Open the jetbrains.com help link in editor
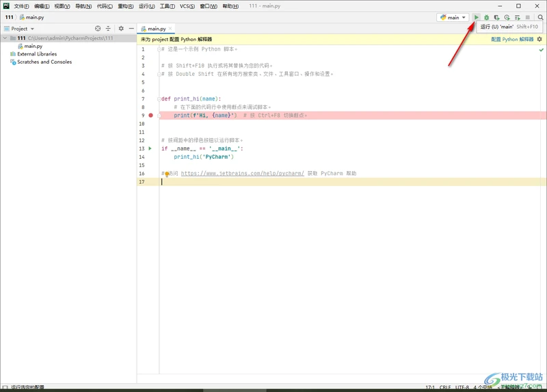Screen dimensions: 547x392 [x=243, y=173]
